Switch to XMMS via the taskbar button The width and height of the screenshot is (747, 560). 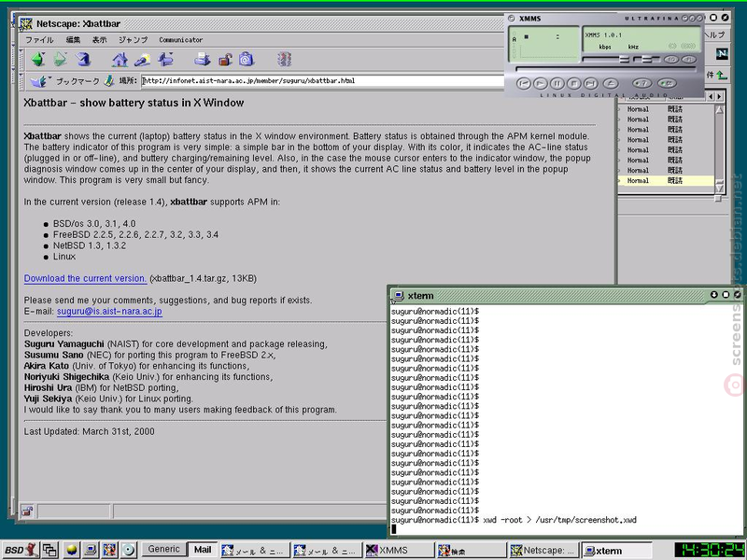coord(399,551)
